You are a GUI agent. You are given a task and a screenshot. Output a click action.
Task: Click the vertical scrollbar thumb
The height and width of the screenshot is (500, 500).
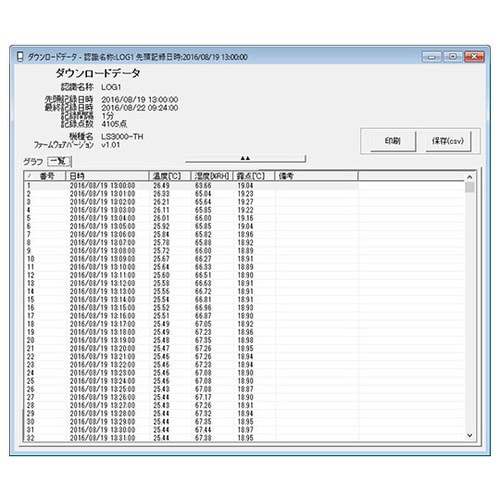(470, 187)
